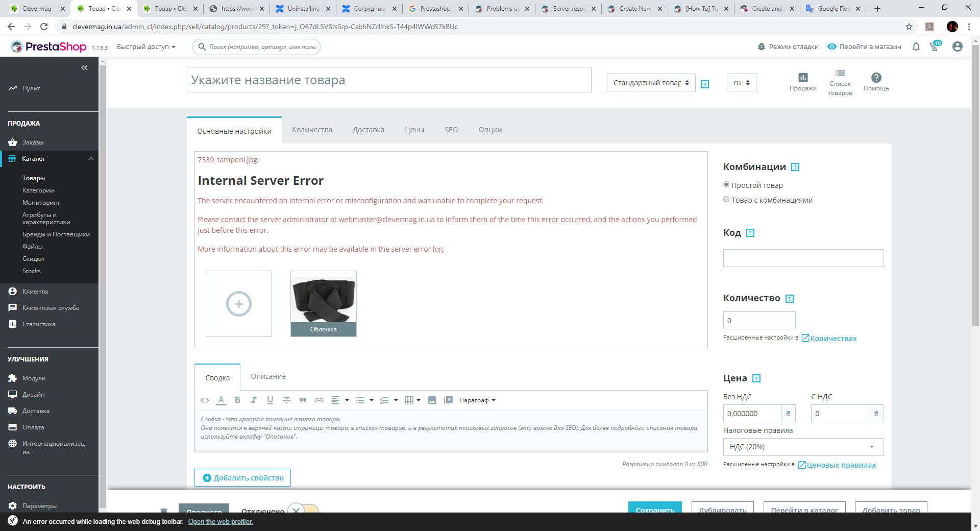The height and width of the screenshot is (531, 980).
Task: Click the Перейти в магазин link
Action: coord(864,47)
